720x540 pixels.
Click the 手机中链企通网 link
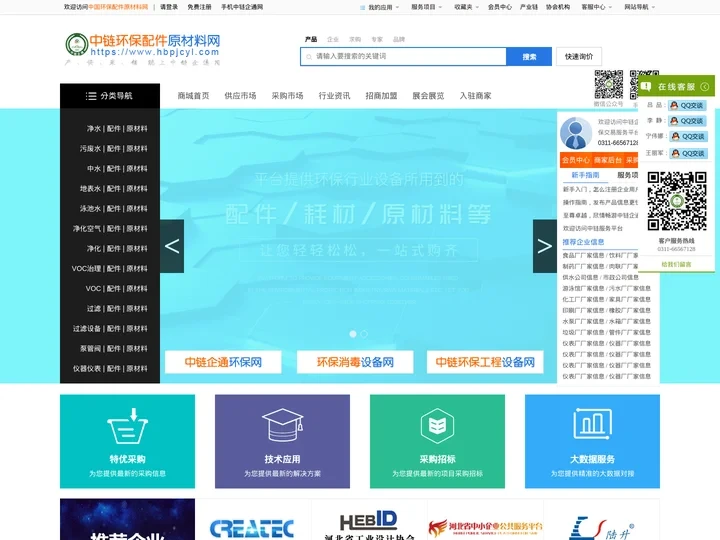coord(242,7)
